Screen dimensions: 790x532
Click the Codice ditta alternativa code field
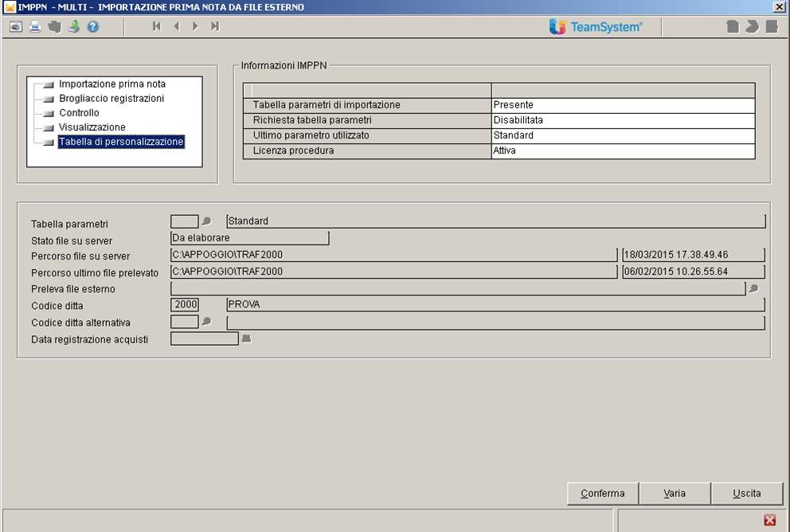pyautogui.click(x=185, y=322)
